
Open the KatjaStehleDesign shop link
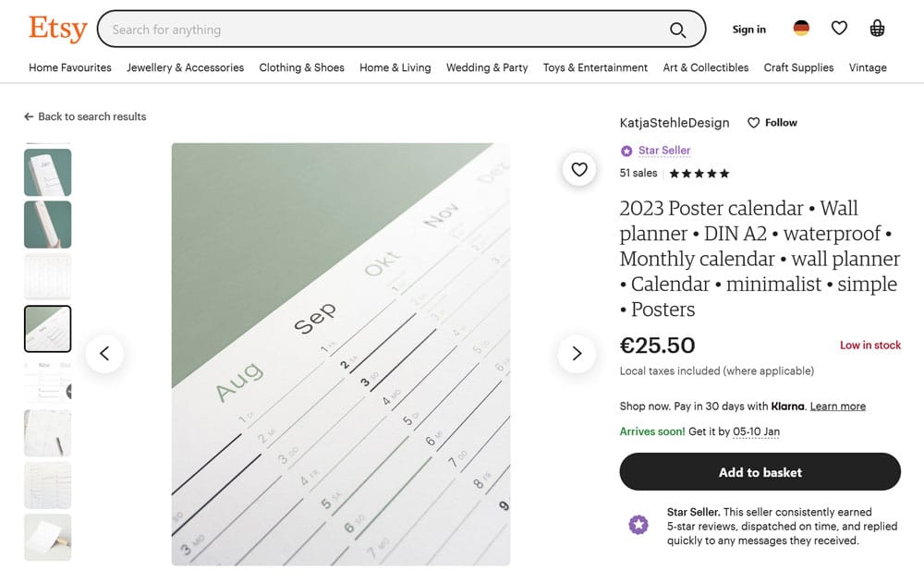[x=674, y=123]
